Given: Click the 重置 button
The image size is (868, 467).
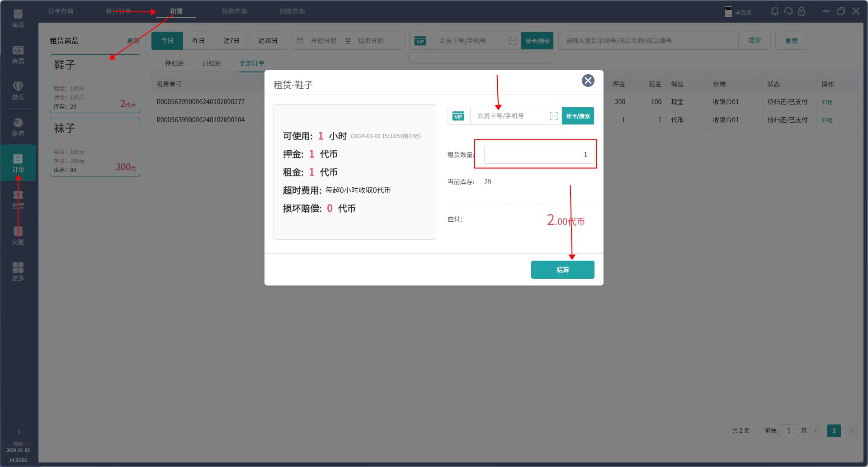Looking at the screenshot, I should click(x=791, y=41).
